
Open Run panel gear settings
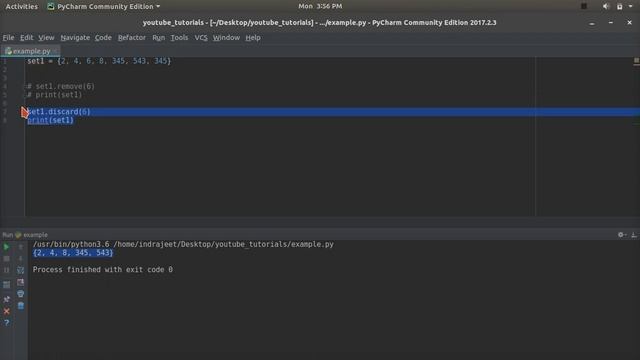tap(621, 235)
